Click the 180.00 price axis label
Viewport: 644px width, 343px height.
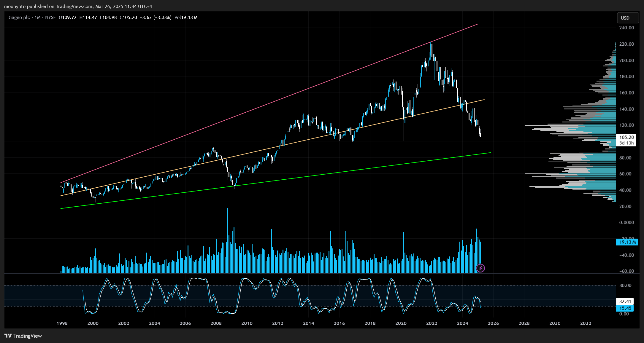pos(626,76)
